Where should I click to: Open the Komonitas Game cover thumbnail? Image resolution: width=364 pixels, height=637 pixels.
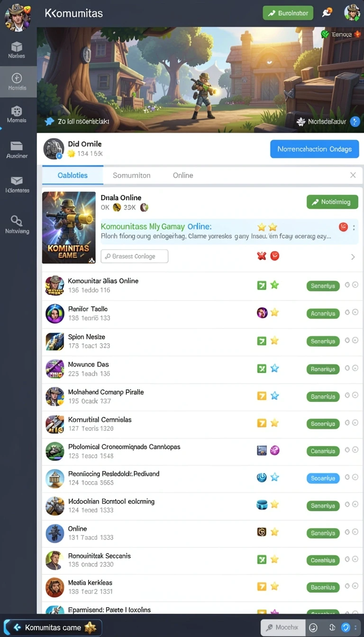pyautogui.click(x=69, y=227)
